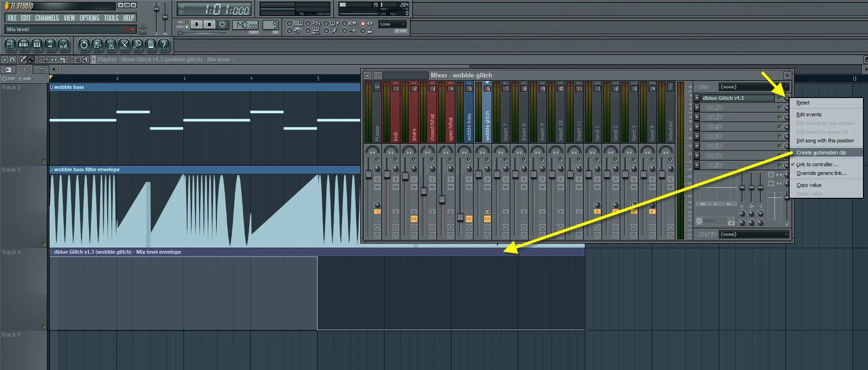Click the microphone one-click recording icon

137,44
